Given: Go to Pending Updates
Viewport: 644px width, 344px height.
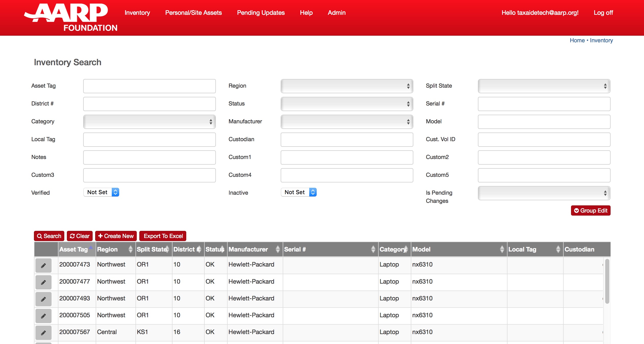Looking at the screenshot, I should click(x=261, y=13).
